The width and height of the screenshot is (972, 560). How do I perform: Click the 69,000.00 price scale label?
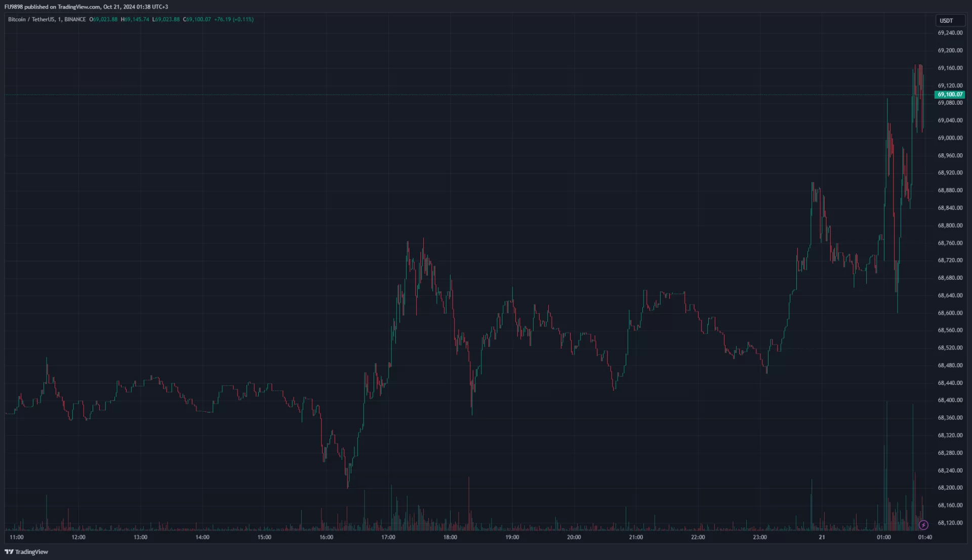tap(950, 138)
